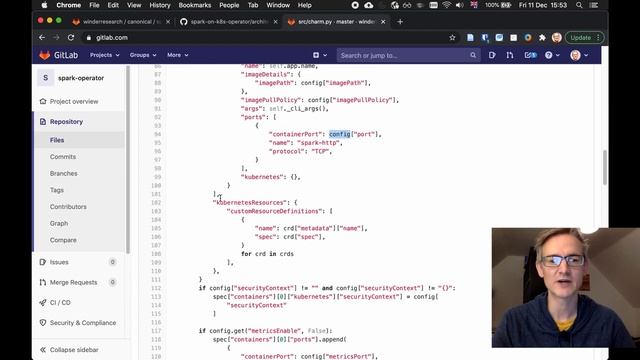Go back in browser history
640x360 pixels.
click(42, 38)
